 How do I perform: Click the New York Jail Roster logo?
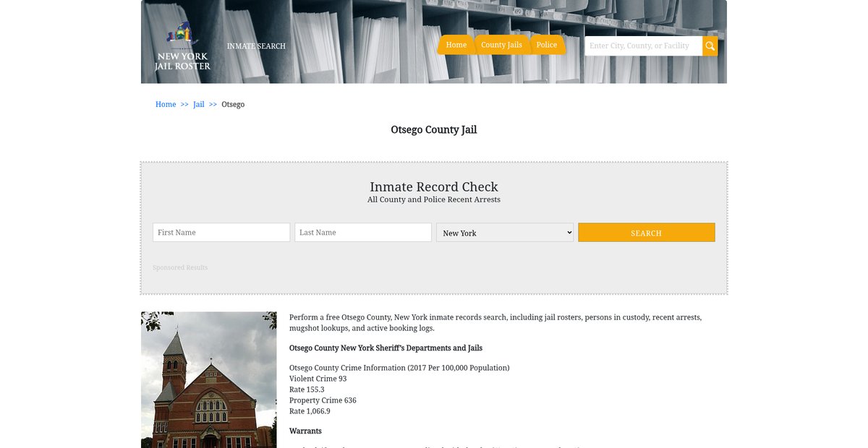(x=182, y=46)
